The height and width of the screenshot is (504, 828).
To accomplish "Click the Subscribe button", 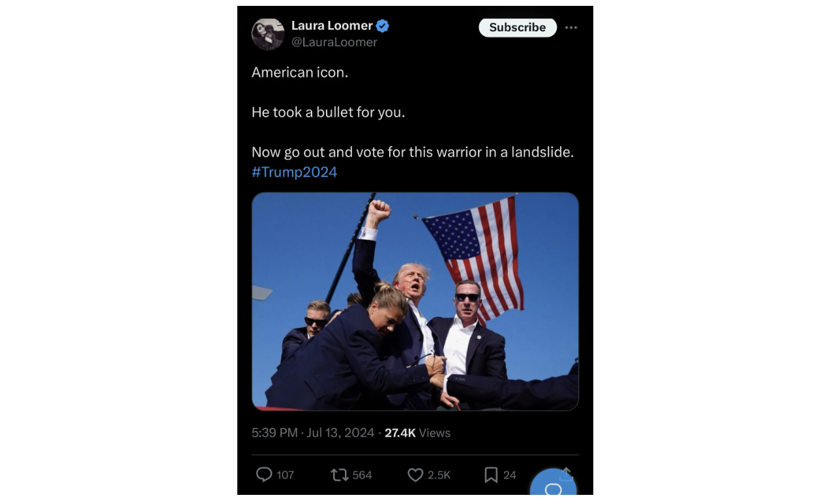I will (x=518, y=27).
